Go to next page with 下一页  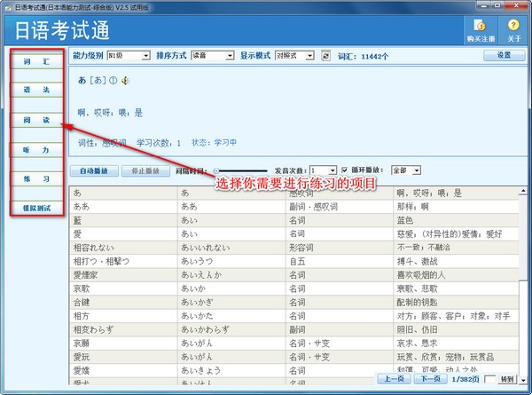pyautogui.click(x=430, y=379)
